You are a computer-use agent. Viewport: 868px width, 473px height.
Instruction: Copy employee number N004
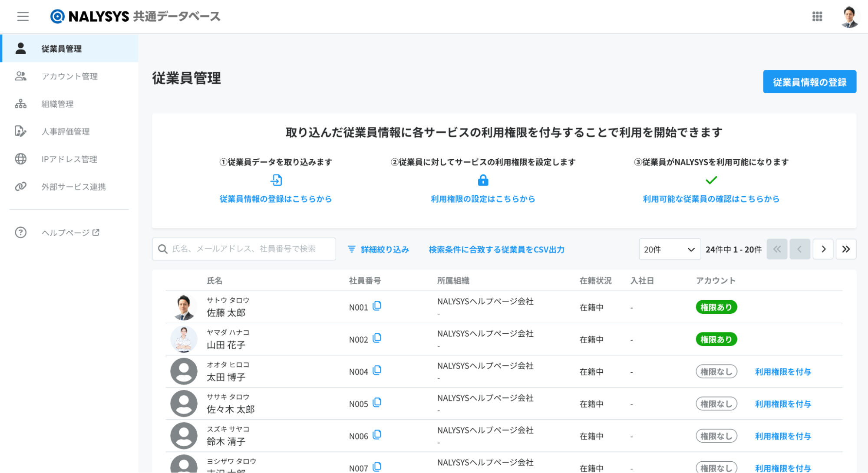(377, 370)
